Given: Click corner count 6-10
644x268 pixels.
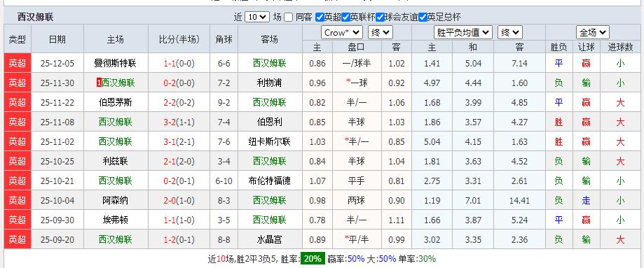Looking at the screenshot, I should click(x=224, y=181).
